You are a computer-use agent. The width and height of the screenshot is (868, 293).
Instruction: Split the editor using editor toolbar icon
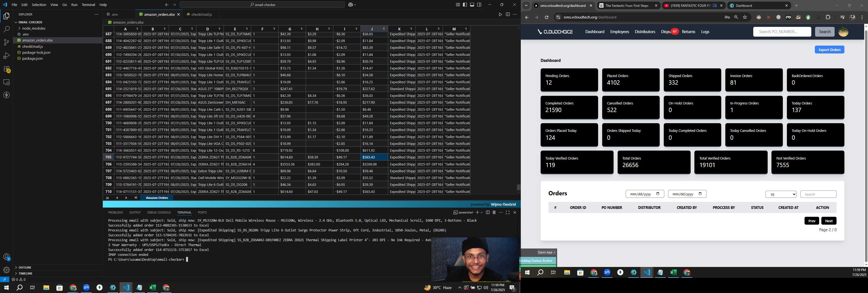tap(508, 14)
